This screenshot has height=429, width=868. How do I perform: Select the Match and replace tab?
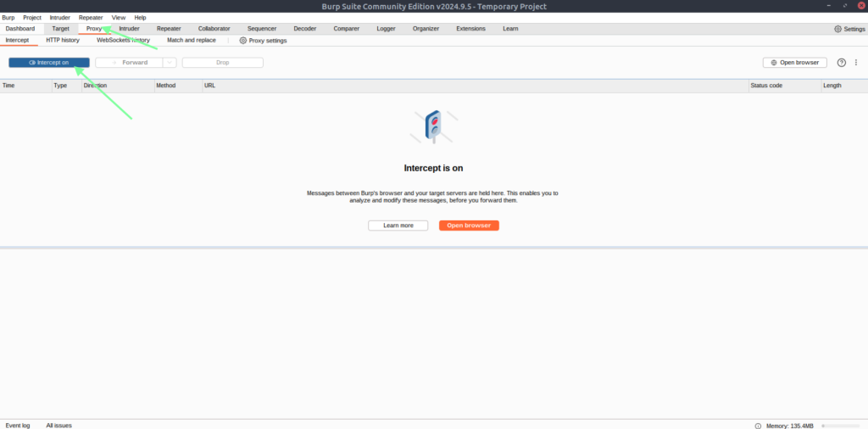[x=191, y=40]
